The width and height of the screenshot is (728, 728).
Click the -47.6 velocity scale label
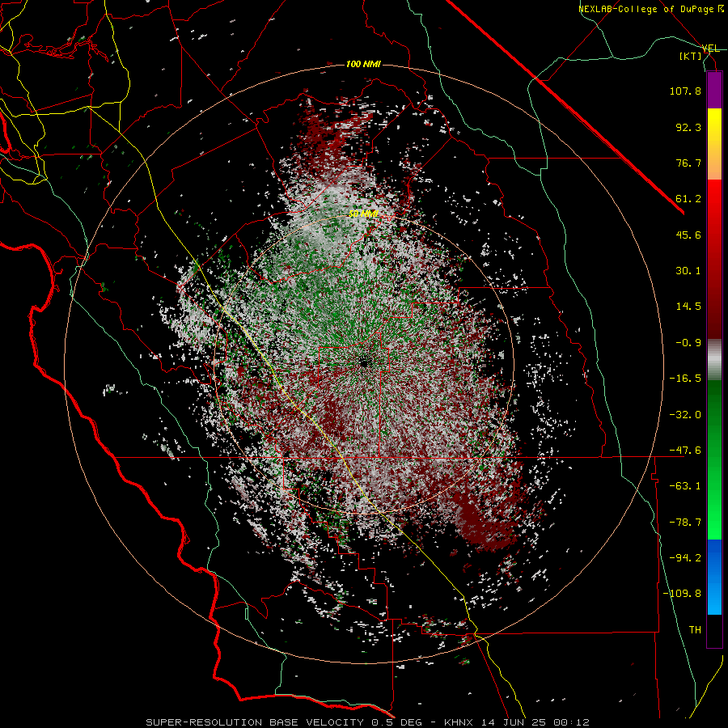point(685,451)
